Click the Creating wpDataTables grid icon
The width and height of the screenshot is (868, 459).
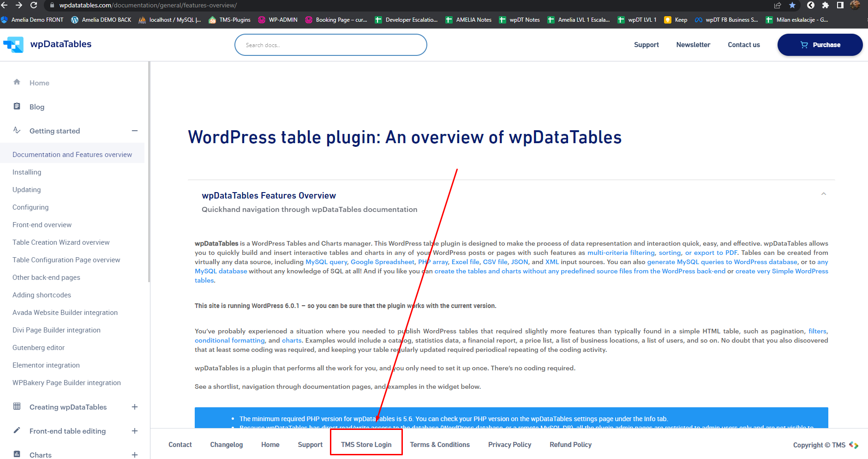click(x=17, y=406)
